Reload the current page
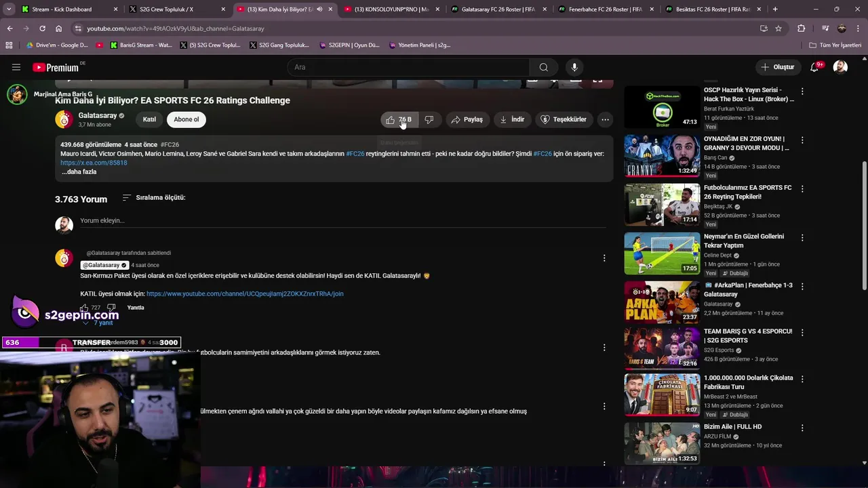The width and height of the screenshot is (868, 488). click(42, 28)
